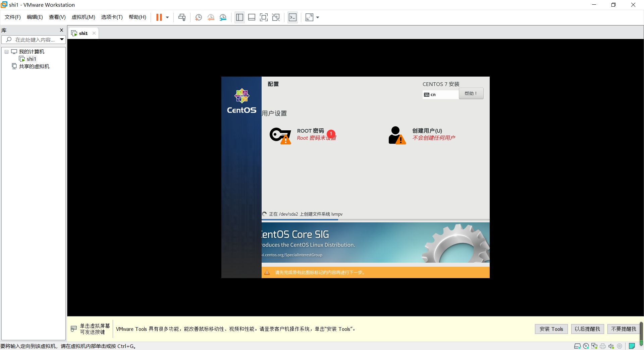Image resolution: width=644 pixels, height=350 pixels.
Task: Click the shi1 VMware title bar icon
Action: pyautogui.click(x=4, y=5)
